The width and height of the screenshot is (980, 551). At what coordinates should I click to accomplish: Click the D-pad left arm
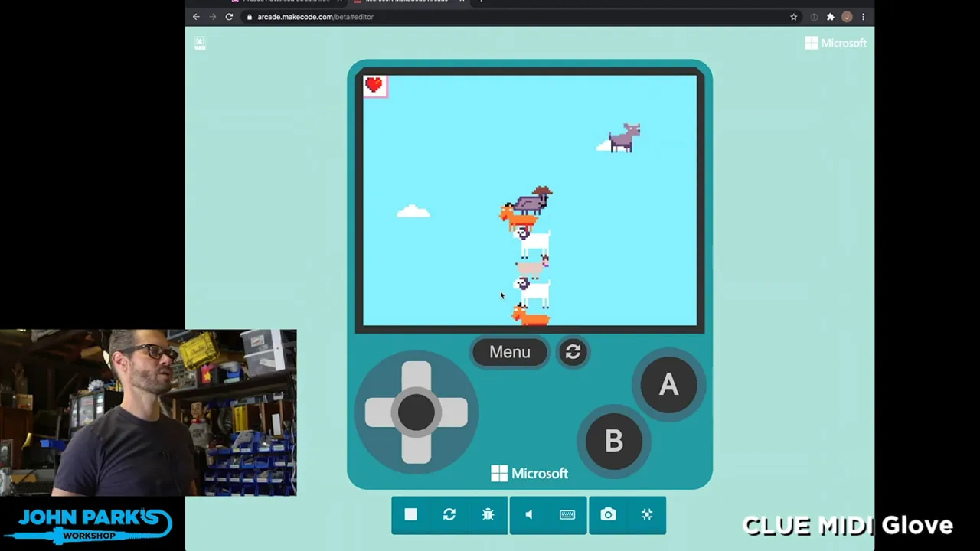click(x=380, y=412)
